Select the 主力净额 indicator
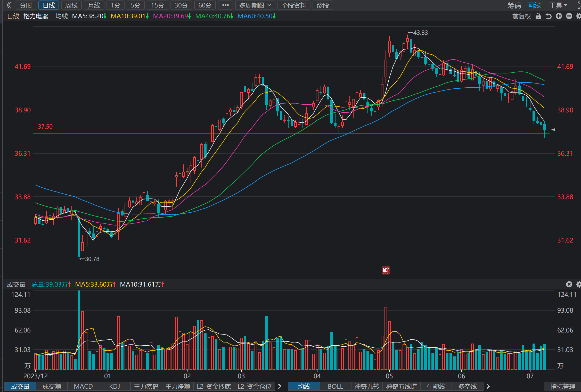Viewport: 581px width, 392px height. [178, 386]
